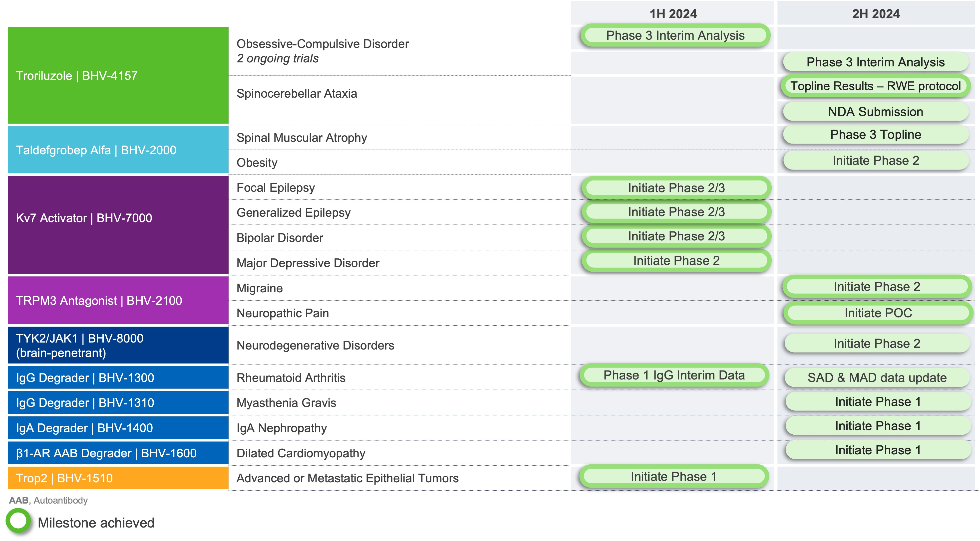Viewport: 980px width, 541px height.
Task: Click the Kv7 Activator BHV-7000 purple block
Action: pos(118,224)
